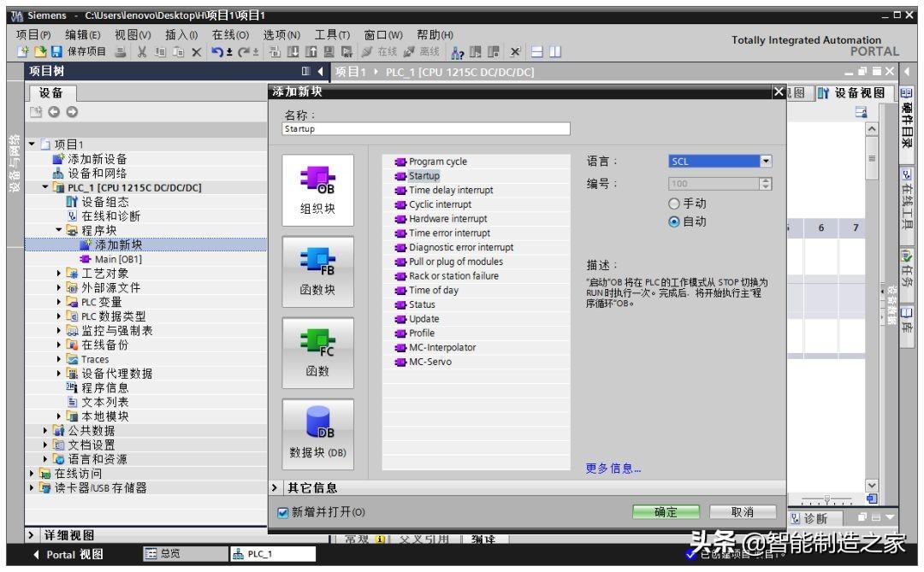Collapse the PLC_1 tree node

pyautogui.click(x=45, y=187)
